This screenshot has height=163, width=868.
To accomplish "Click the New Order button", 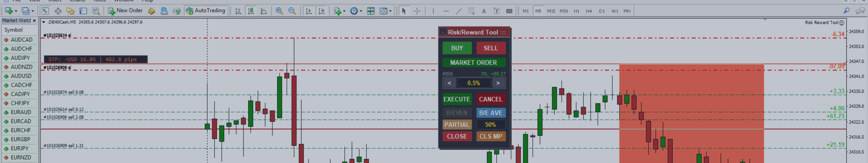I will (125, 11).
